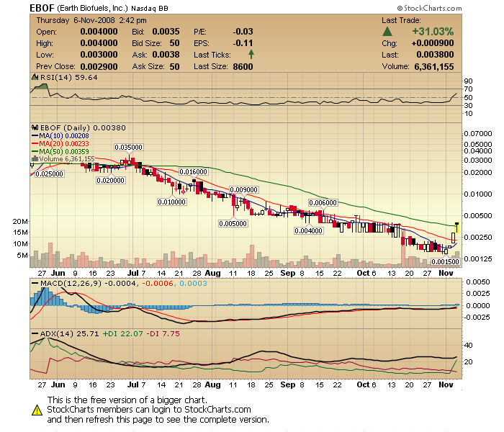Click the Nasdaq BB exchange label
This screenshot has width=504, height=432.
[x=150, y=9]
